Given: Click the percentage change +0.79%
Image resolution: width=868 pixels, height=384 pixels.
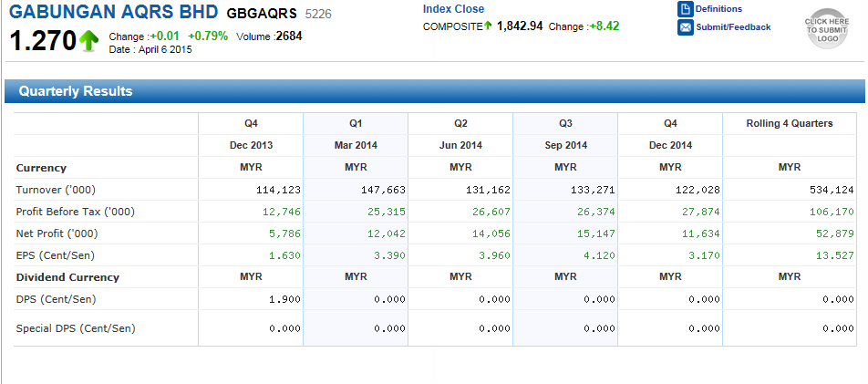Looking at the screenshot, I should tap(208, 36).
